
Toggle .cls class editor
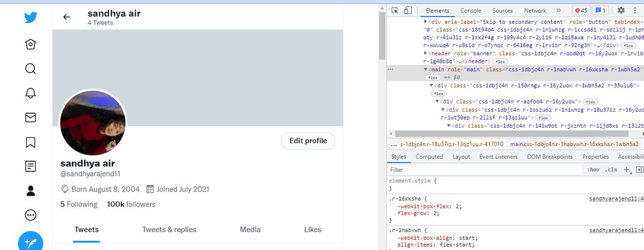pos(611,170)
